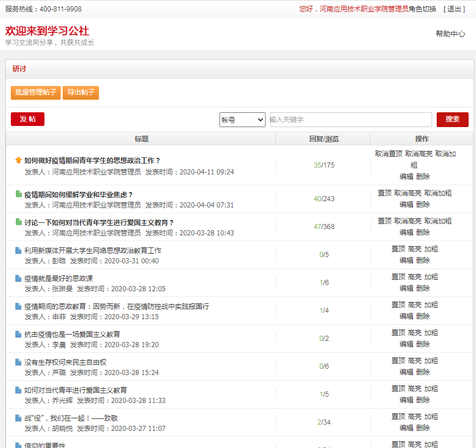Click blue document icon beside 抗击疫情也是一场爱国主义教育
This screenshot has height=448, width=476.
[18, 334]
